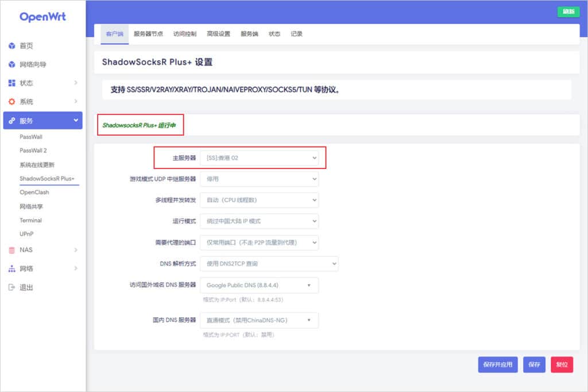Click the system gear icon

tap(11, 102)
